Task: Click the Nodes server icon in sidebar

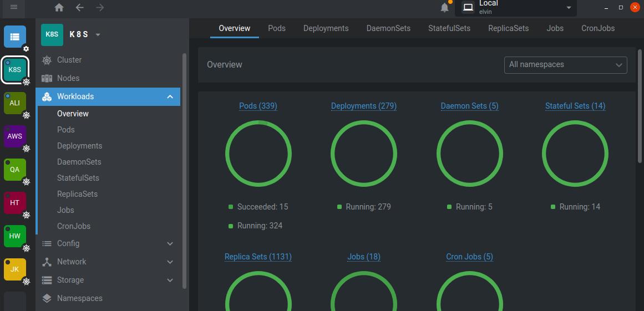Action: 47,78
